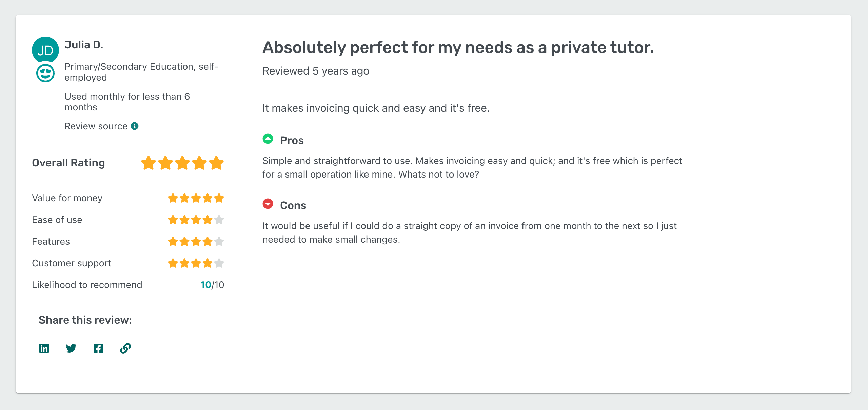Click the grayed fifth star for Ease of use

click(219, 220)
